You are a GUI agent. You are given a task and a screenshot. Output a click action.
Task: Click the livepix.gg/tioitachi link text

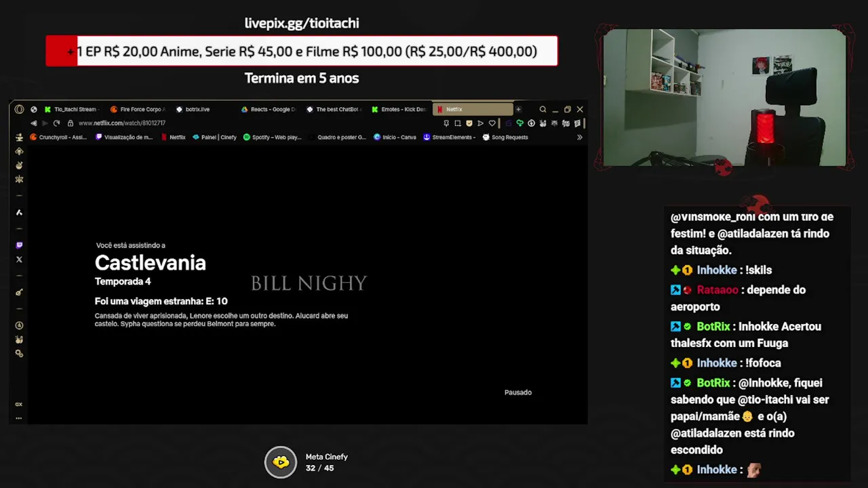pos(302,23)
